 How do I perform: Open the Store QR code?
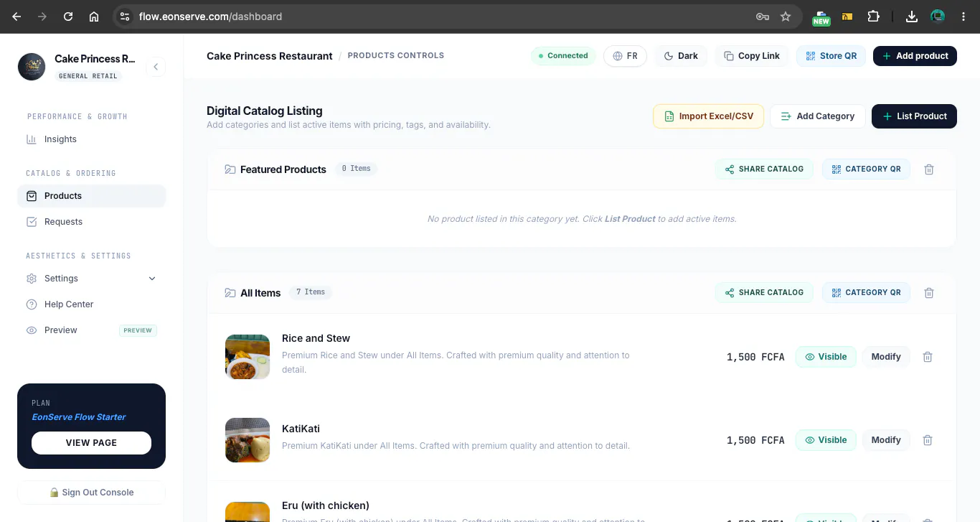coord(831,56)
